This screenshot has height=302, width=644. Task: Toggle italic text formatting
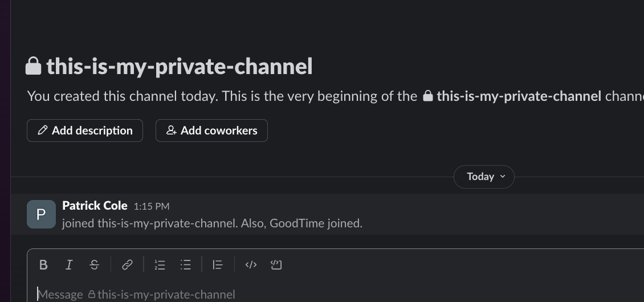[69, 264]
